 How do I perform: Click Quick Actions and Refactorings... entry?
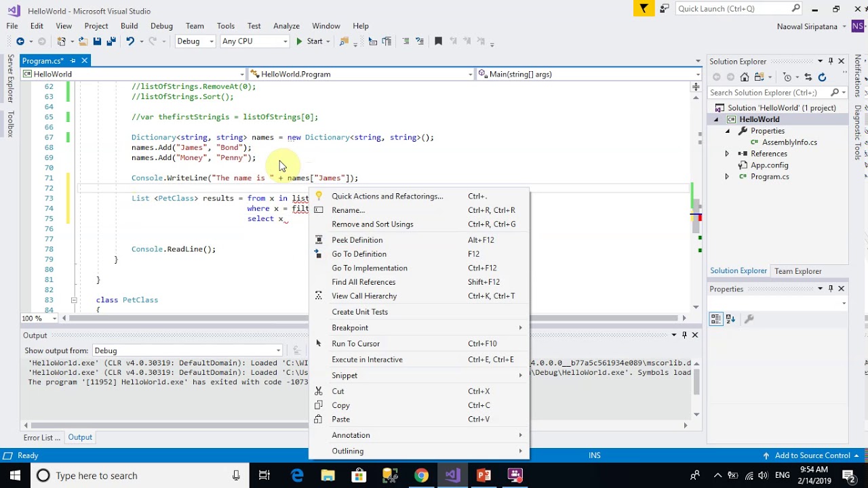click(x=418, y=197)
